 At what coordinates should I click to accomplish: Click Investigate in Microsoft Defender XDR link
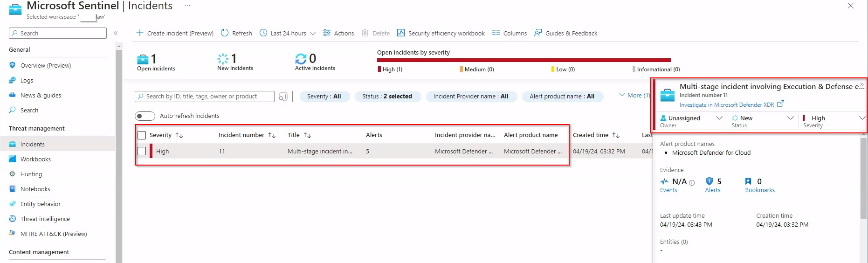pyautogui.click(x=726, y=105)
